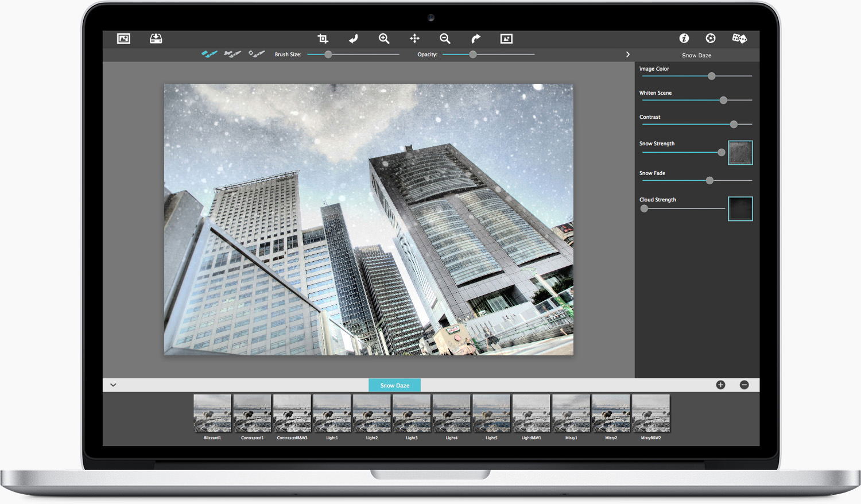
Task: Click the zoom in magnifier
Action: [x=384, y=38]
